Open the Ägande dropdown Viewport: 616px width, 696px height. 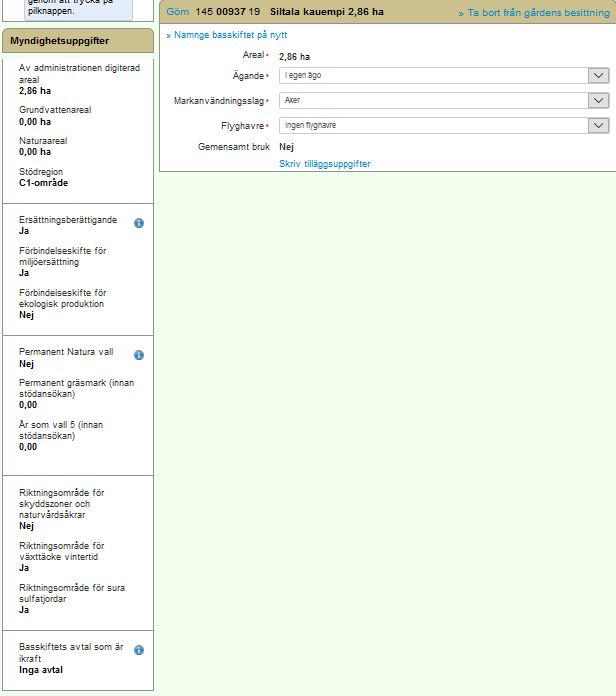point(443,76)
